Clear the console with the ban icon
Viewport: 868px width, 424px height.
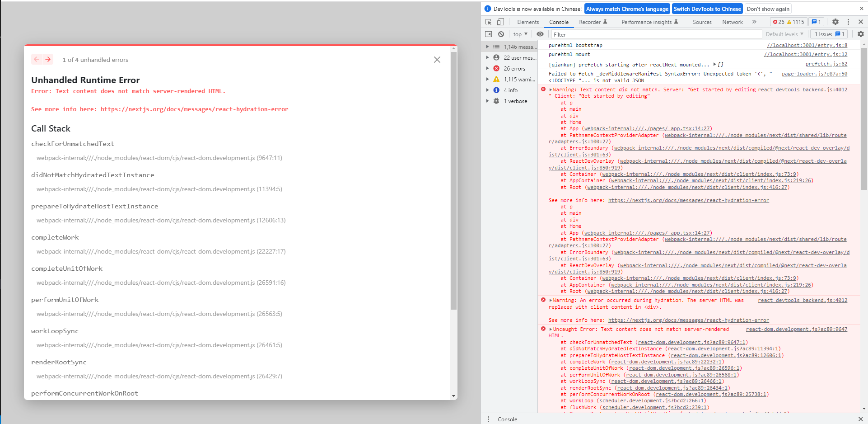(x=501, y=34)
